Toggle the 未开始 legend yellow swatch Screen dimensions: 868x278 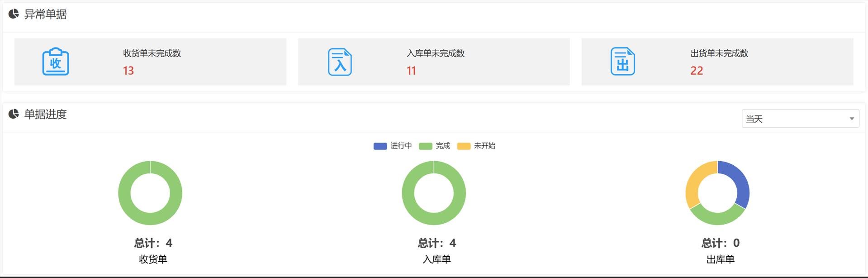pos(464,146)
